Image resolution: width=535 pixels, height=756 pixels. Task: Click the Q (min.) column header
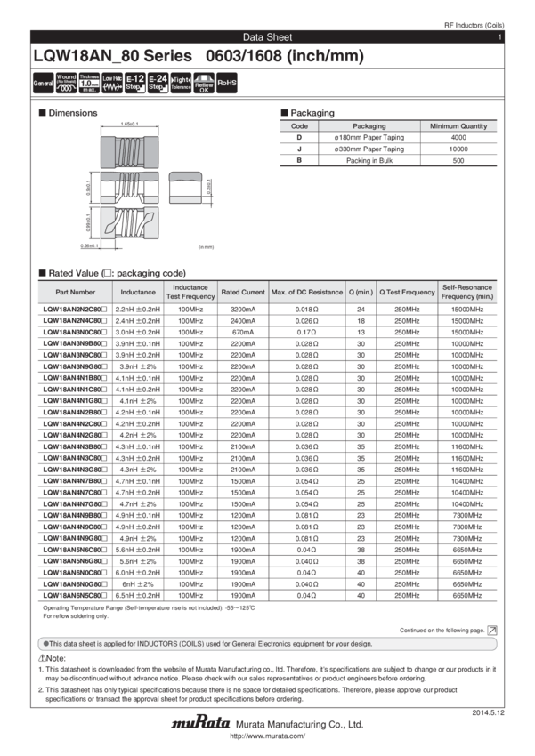point(361,292)
